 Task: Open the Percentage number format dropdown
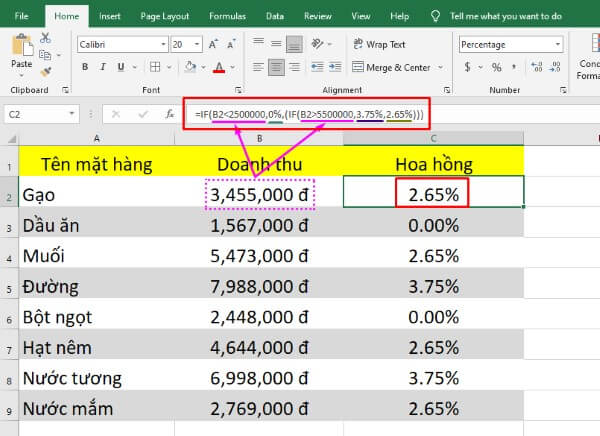(x=558, y=44)
